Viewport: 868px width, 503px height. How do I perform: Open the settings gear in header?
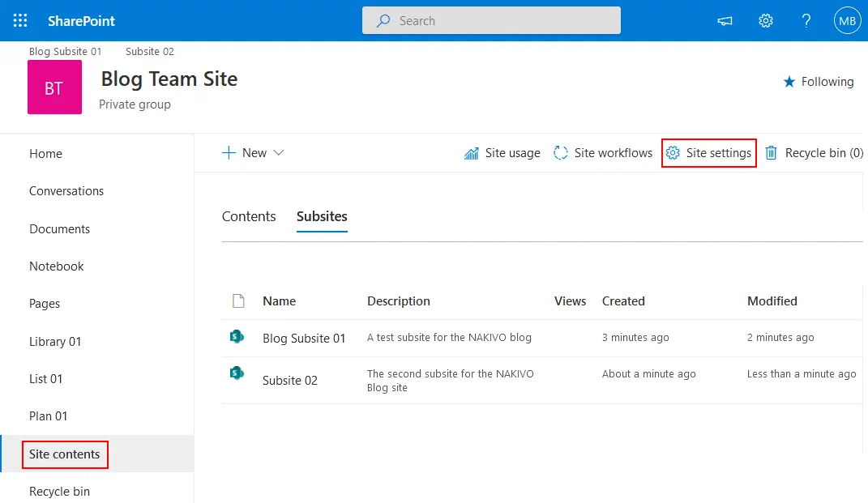(765, 21)
